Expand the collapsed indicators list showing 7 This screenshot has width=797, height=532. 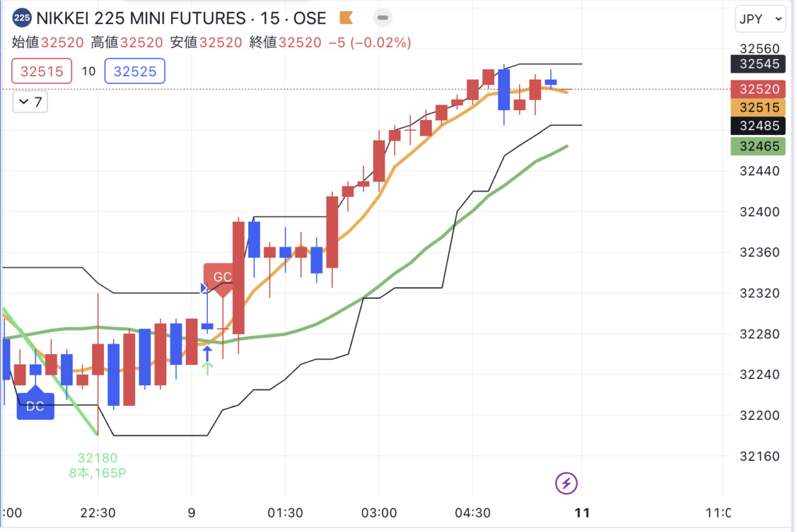click(30, 103)
